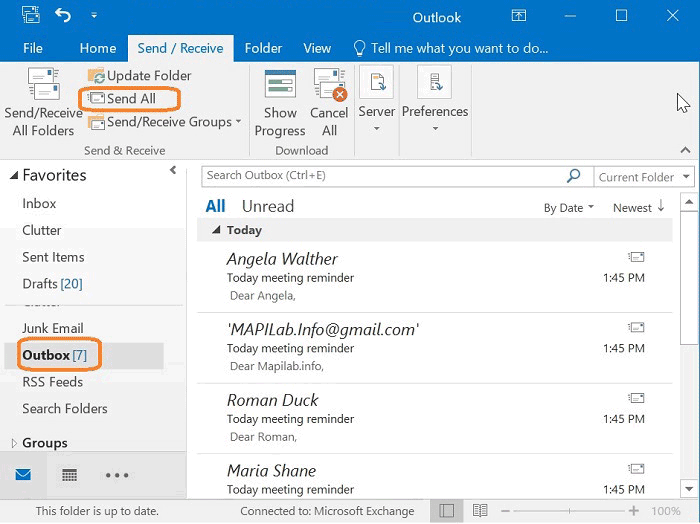The height and width of the screenshot is (524, 700).
Task: Click the message list scroll down arrow
Action: click(x=689, y=489)
